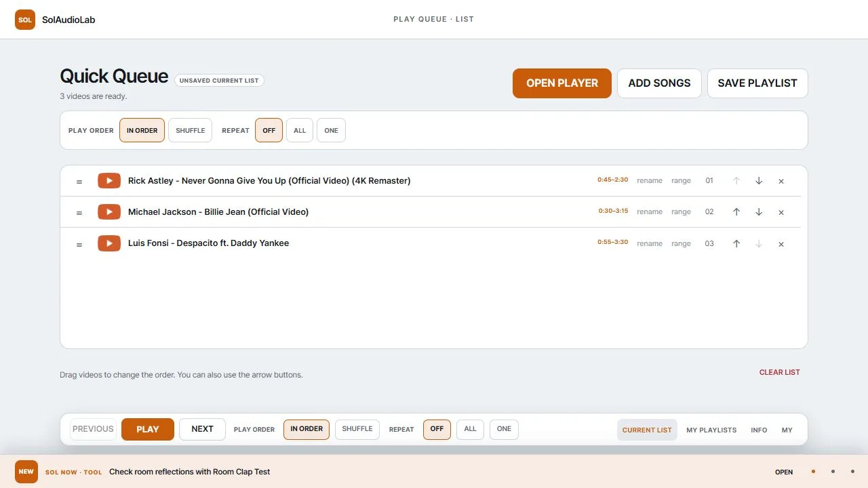
Task: Set bottom bar repeat to One
Action: tap(505, 429)
